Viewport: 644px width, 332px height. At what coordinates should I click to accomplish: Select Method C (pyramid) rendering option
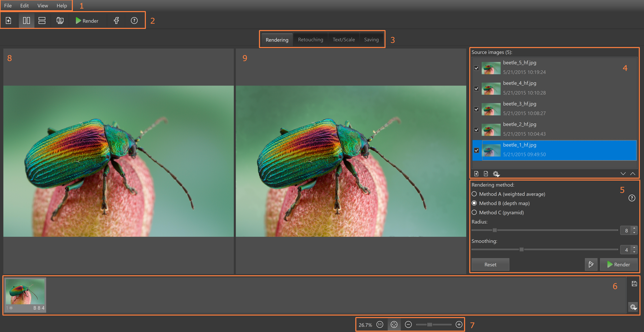[x=474, y=212]
